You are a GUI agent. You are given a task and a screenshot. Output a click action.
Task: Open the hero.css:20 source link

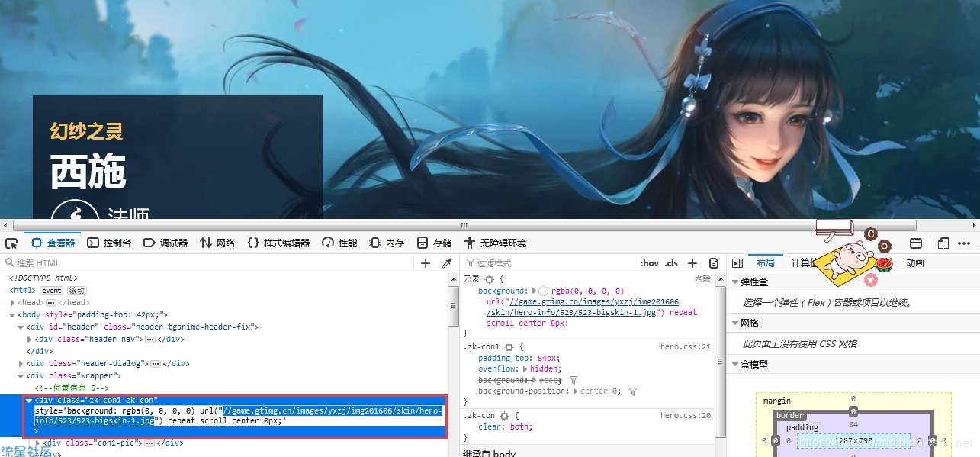tap(685, 415)
